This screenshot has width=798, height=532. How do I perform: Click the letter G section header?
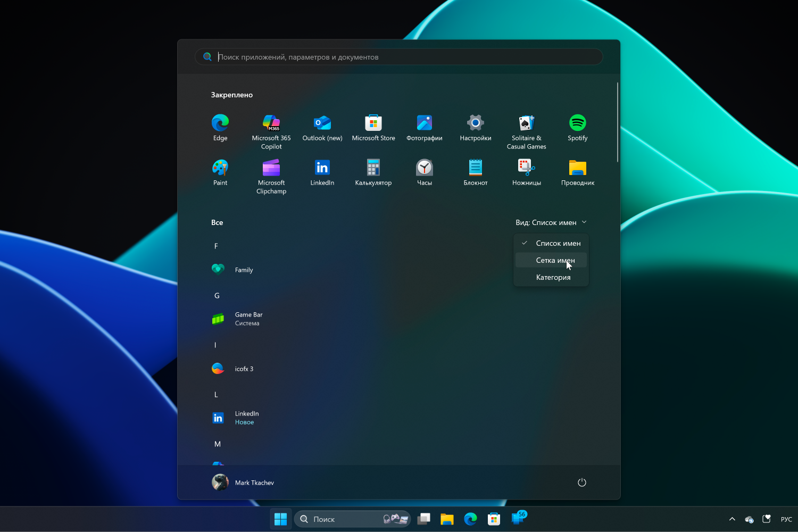[217, 295]
